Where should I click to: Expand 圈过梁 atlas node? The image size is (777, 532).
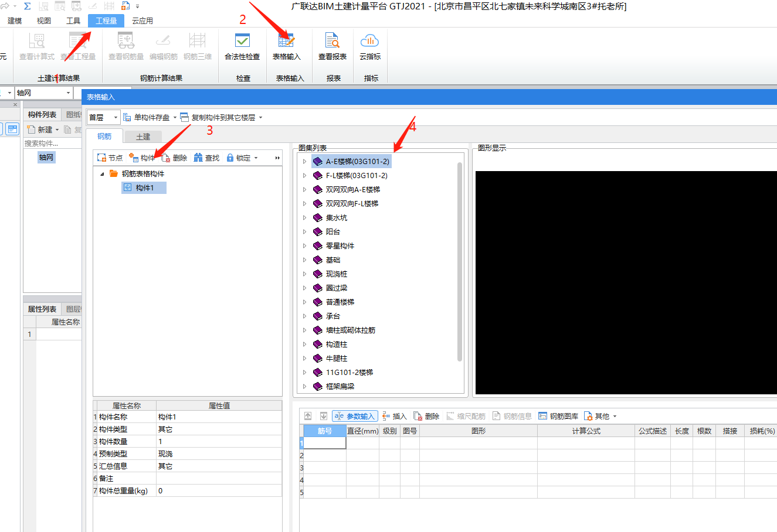[304, 288]
